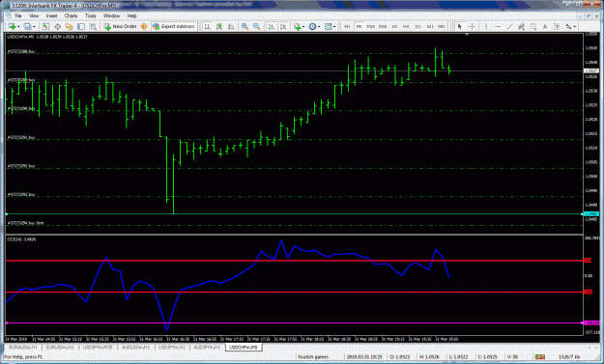This screenshot has height=364, width=604.
Task: Switch to the USDJPYm,M30 chart tab
Action: click(98, 347)
